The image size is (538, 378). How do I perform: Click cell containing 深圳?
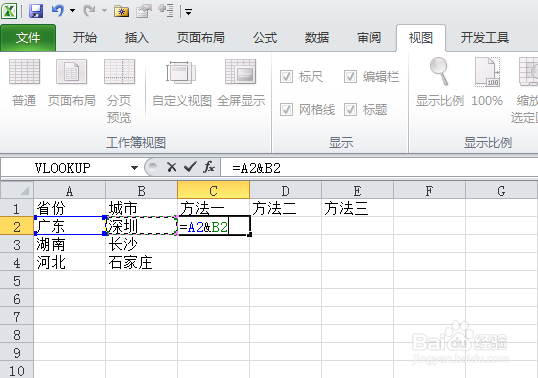pos(141,226)
